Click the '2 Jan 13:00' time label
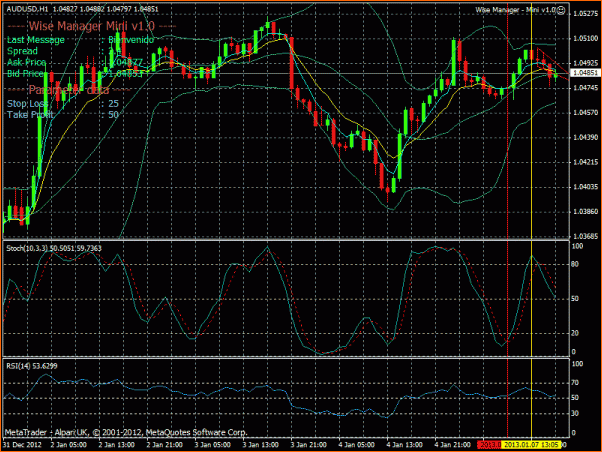Screen dimensions: 602x452 click(x=116, y=445)
